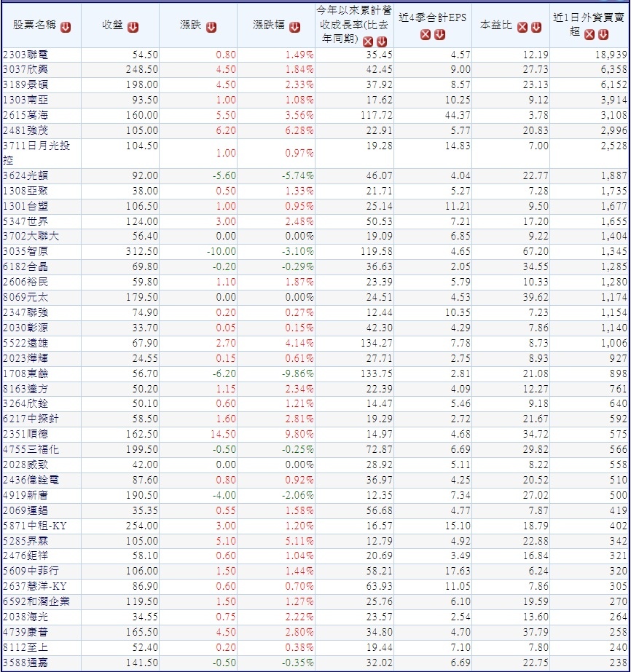Select stock 1308亞聚

(x=26, y=191)
